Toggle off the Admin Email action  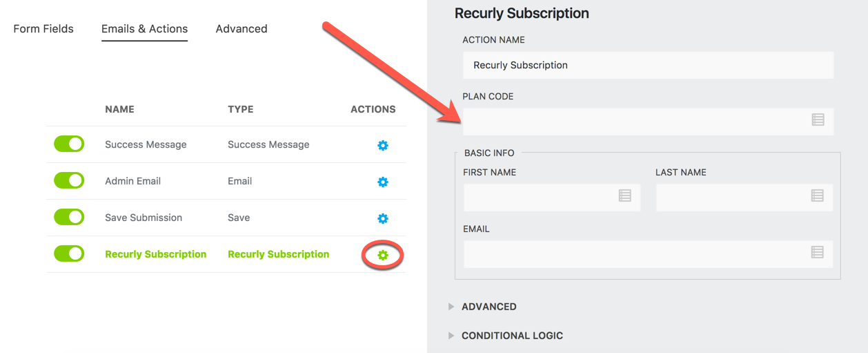click(x=69, y=181)
